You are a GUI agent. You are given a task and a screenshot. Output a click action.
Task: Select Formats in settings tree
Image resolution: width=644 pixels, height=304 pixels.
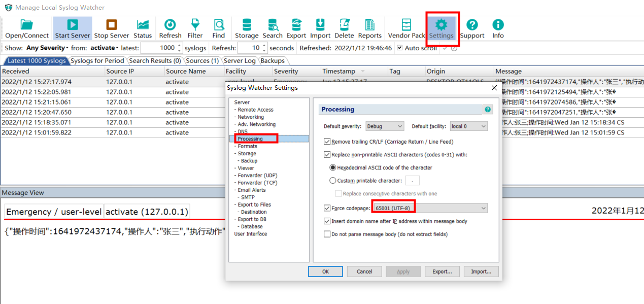coord(248,146)
